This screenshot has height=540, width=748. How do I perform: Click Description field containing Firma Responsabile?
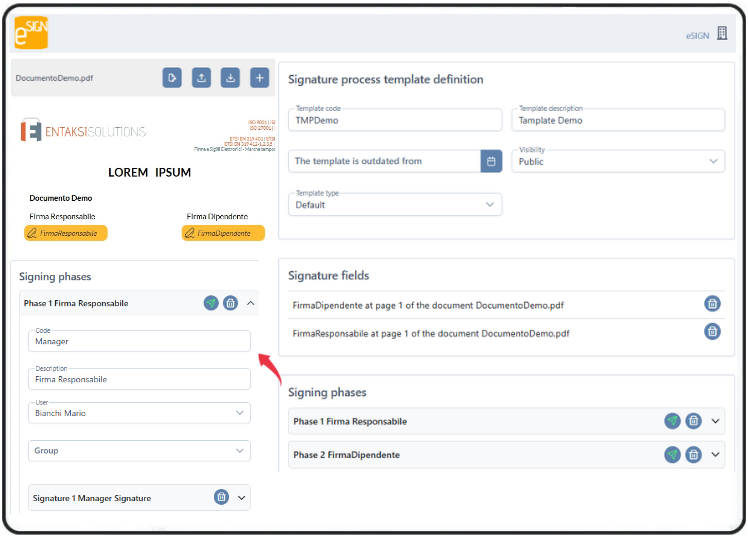(x=139, y=379)
